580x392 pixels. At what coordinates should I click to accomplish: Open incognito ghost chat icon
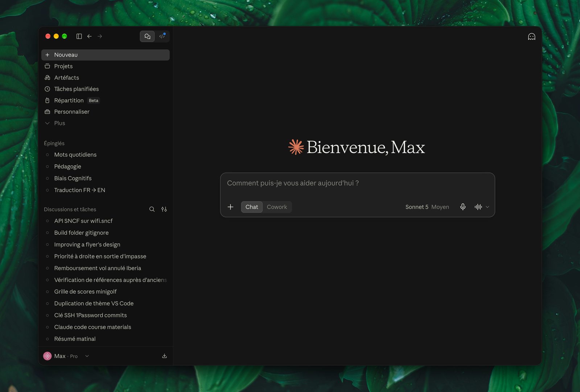coord(531,37)
